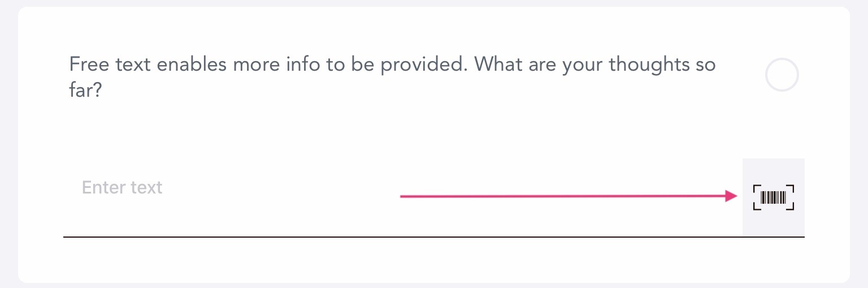Click the black underline below text field
The height and width of the screenshot is (288, 868).
434,237
